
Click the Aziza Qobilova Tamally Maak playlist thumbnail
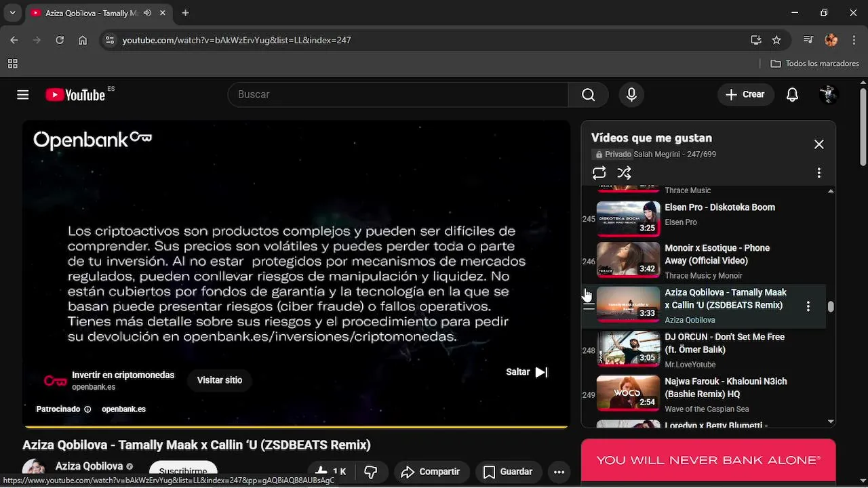(x=628, y=304)
